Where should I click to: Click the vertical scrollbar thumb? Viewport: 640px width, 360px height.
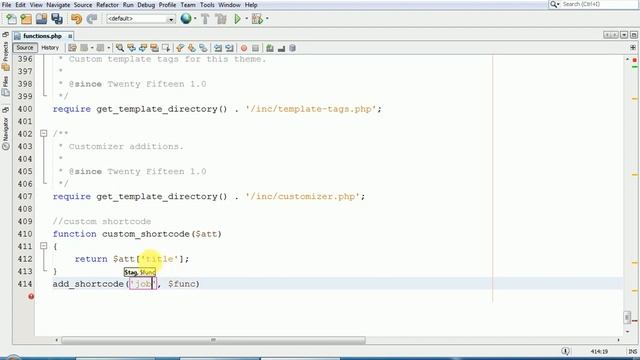point(627,317)
